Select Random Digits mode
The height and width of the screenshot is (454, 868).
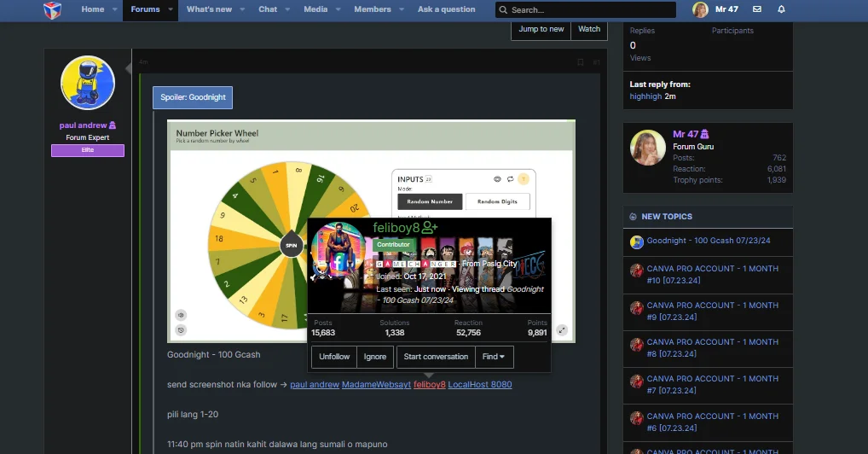[x=497, y=201]
